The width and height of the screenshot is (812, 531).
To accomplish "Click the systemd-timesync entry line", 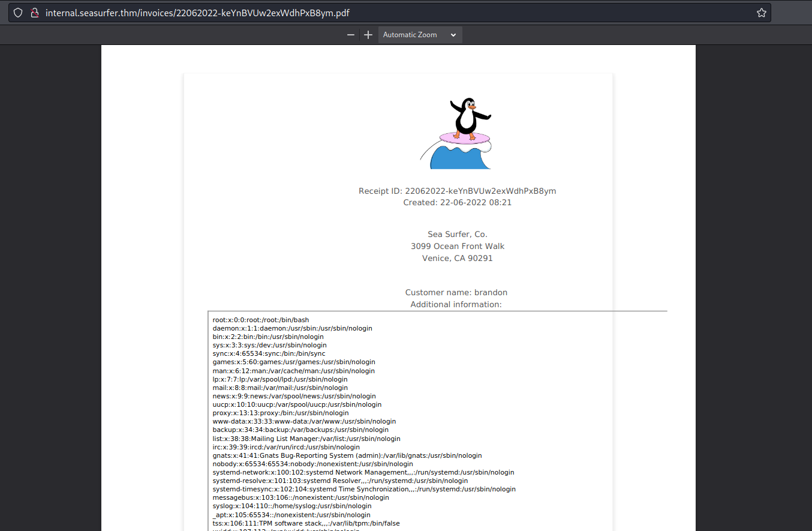I will [x=363, y=489].
